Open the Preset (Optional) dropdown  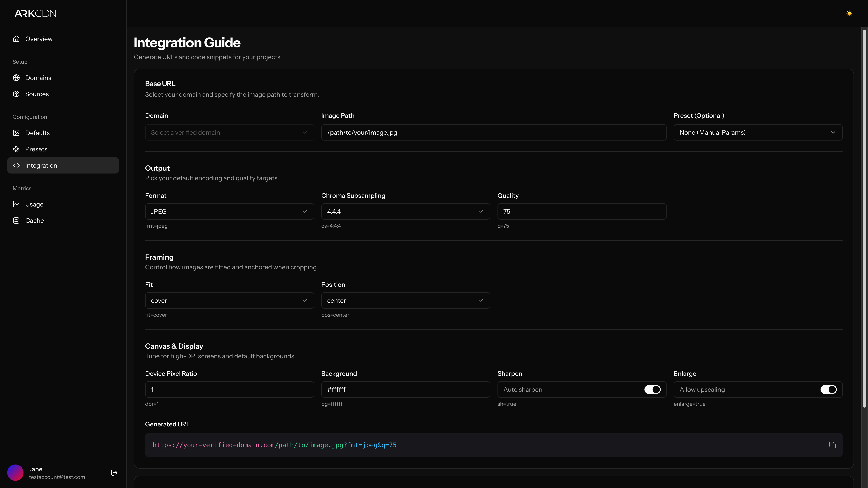coord(758,132)
